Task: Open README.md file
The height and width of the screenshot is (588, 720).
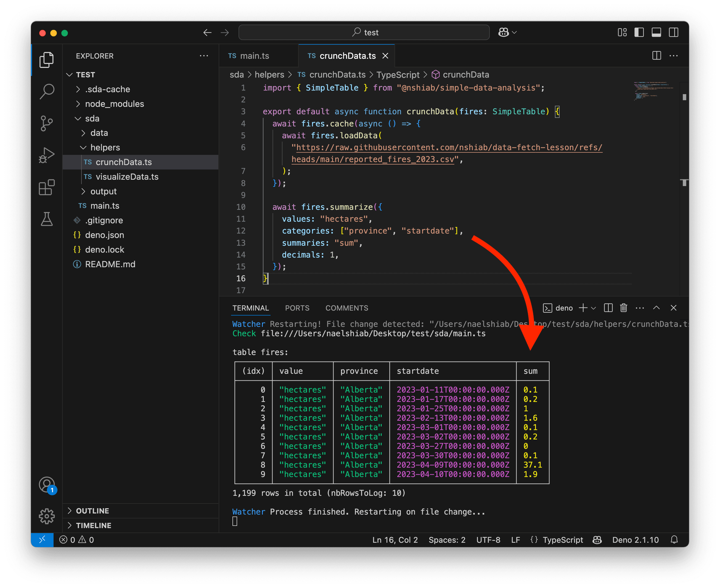Action: click(x=141, y=264)
